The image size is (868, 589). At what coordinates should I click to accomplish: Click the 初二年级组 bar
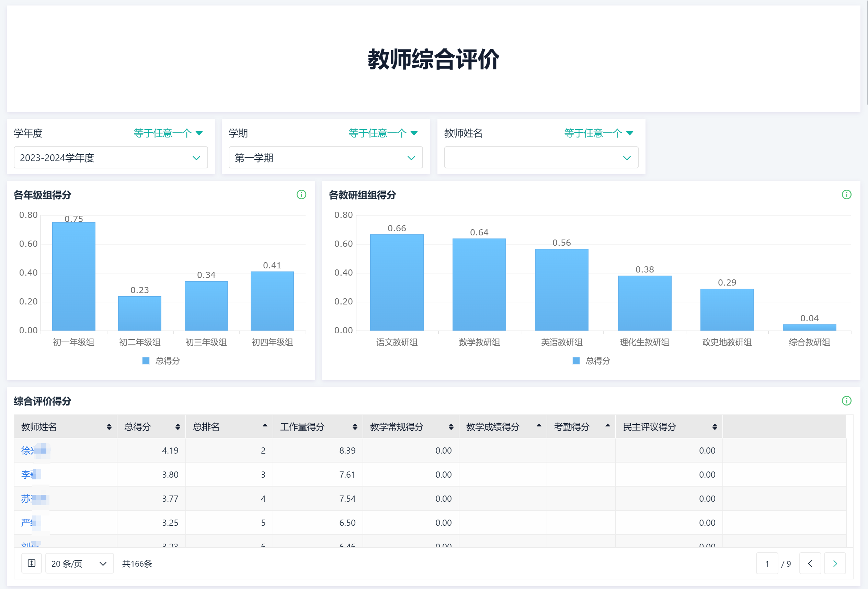tap(140, 313)
